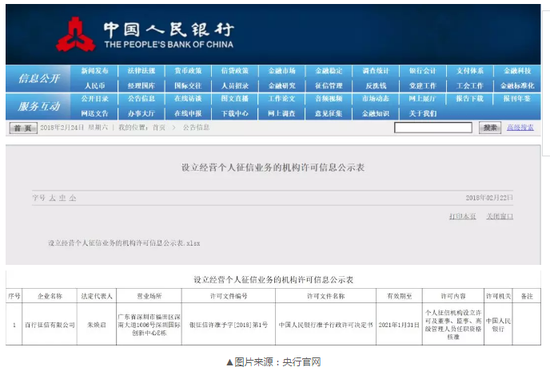The width and height of the screenshot is (550, 371).
Task: Visit the 网上调查 page
Action: coord(282,114)
